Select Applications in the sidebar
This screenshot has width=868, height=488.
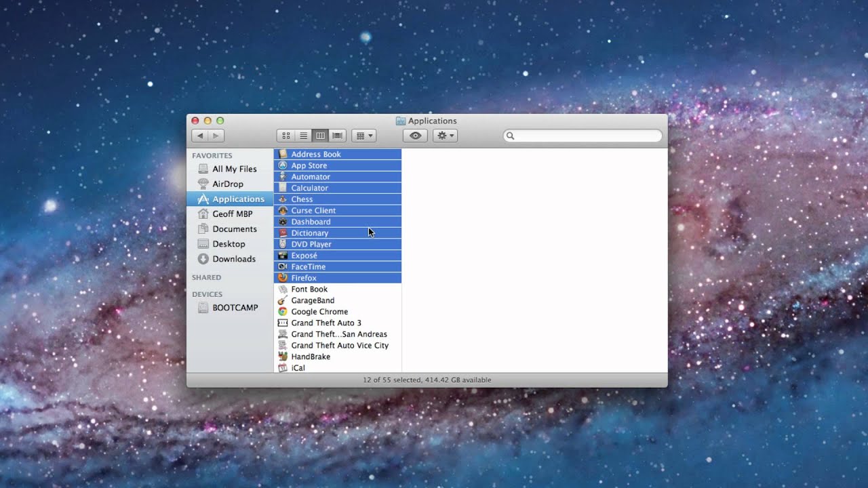click(x=230, y=199)
